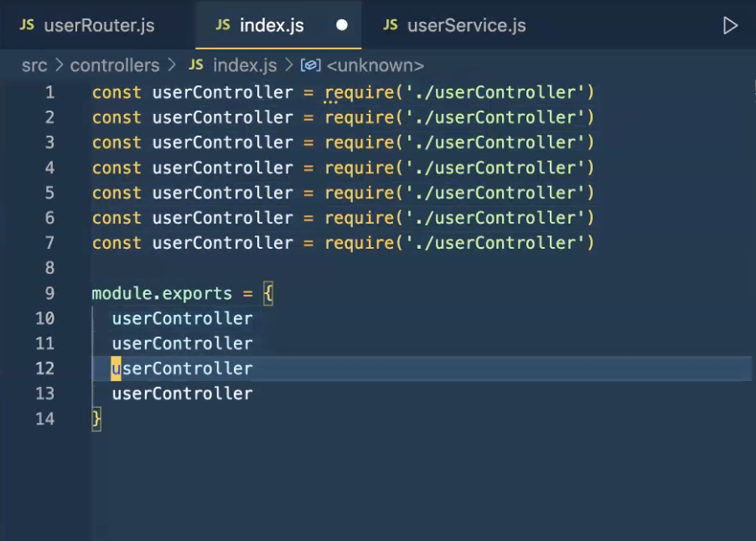Click the symbol icon beside <unknown> breadcrumb

[310, 65]
